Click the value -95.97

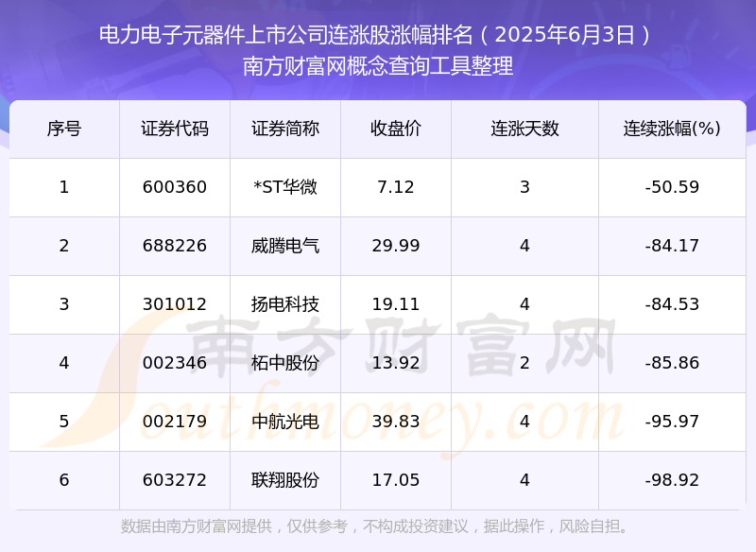click(x=672, y=422)
